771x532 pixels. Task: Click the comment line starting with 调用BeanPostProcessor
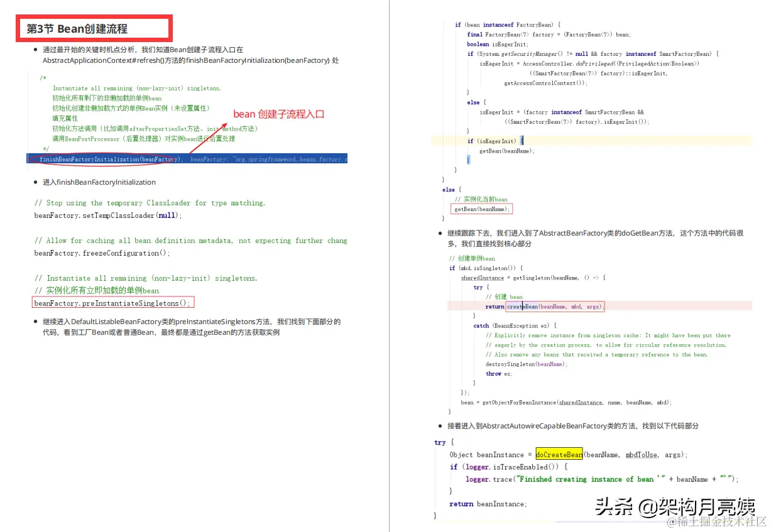(x=143, y=138)
